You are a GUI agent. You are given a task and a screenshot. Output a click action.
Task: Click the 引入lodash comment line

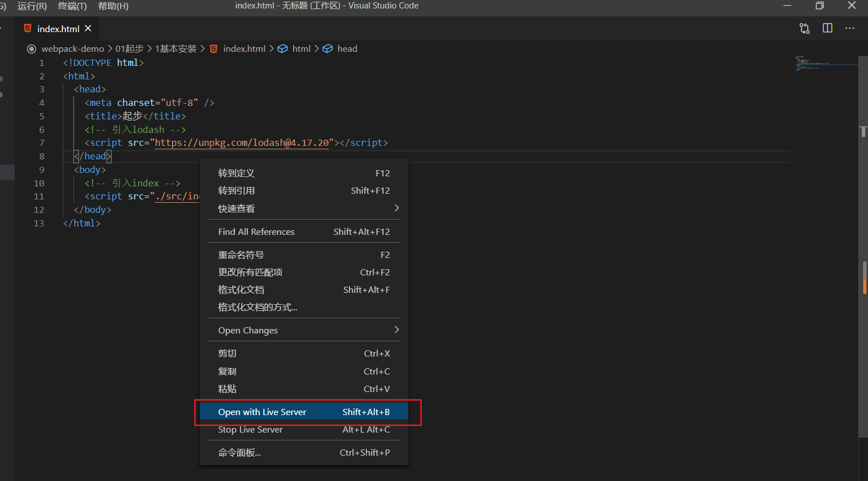click(x=135, y=130)
